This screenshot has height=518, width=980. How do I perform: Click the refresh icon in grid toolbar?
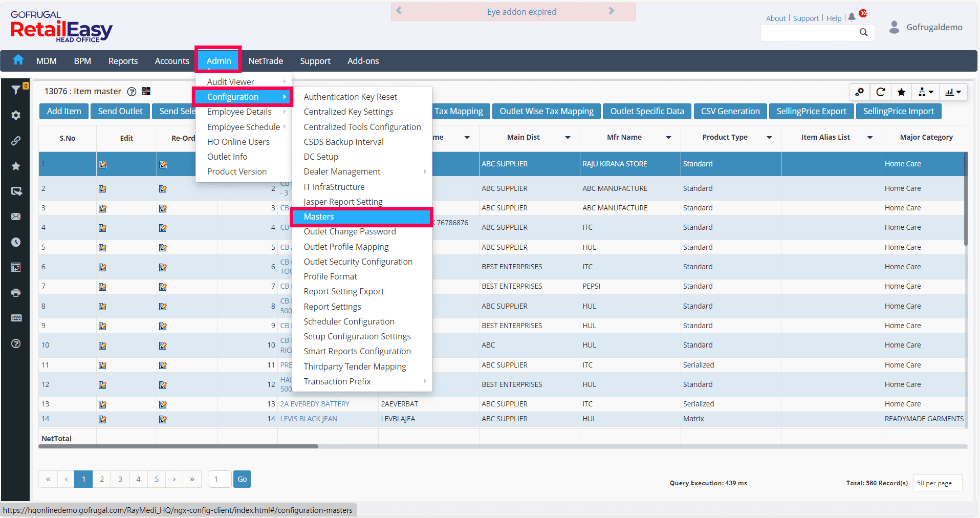point(880,92)
